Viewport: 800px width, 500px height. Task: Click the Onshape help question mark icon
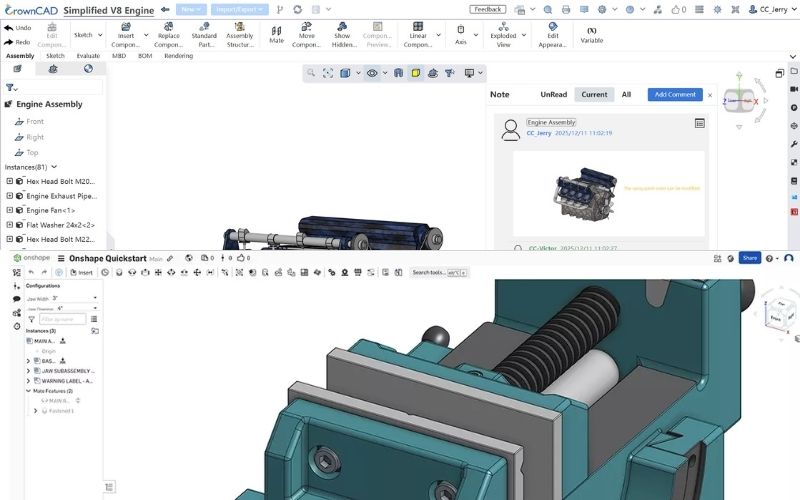pos(769,258)
